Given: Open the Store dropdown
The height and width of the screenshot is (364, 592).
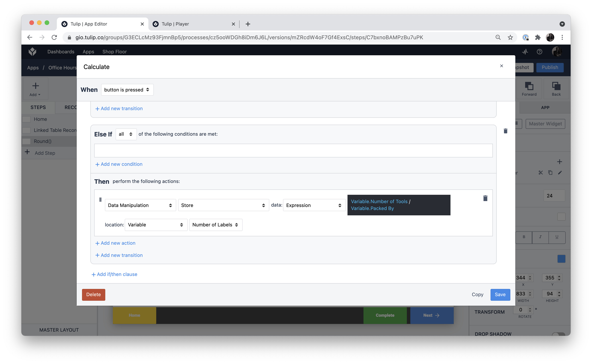Looking at the screenshot, I should point(223,205).
